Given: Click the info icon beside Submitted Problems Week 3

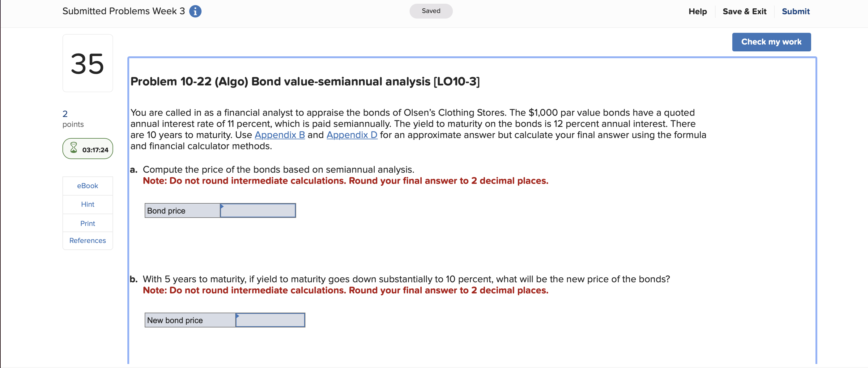Looking at the screenshot, I should 195,11.
